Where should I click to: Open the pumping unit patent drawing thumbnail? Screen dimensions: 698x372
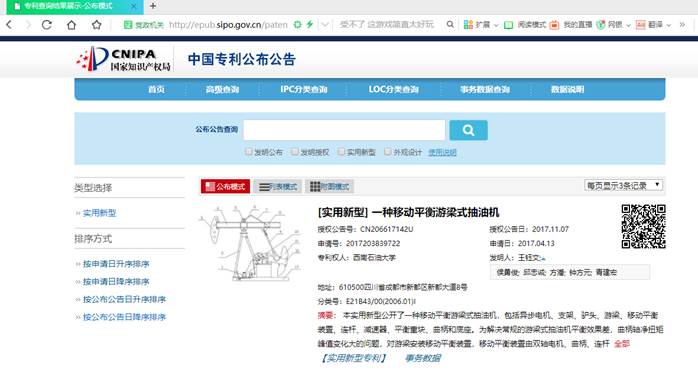(251, 243)
